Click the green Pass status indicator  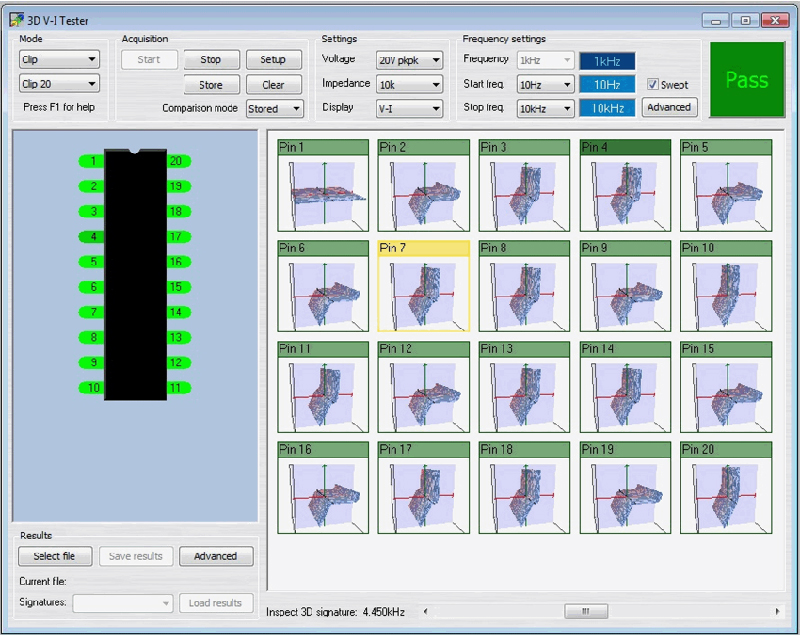point(747,81)
